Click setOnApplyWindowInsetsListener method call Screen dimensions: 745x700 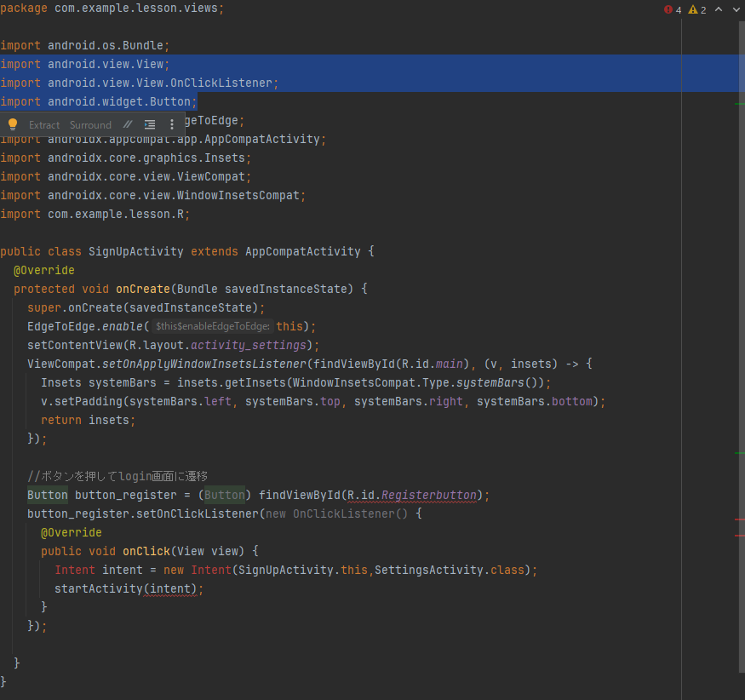tap(204, 364)
